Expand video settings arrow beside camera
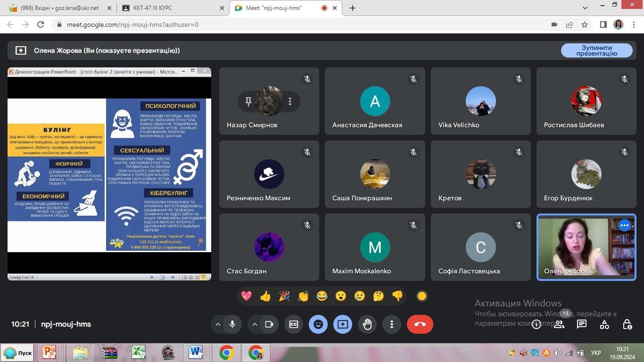 pos(255,324)
